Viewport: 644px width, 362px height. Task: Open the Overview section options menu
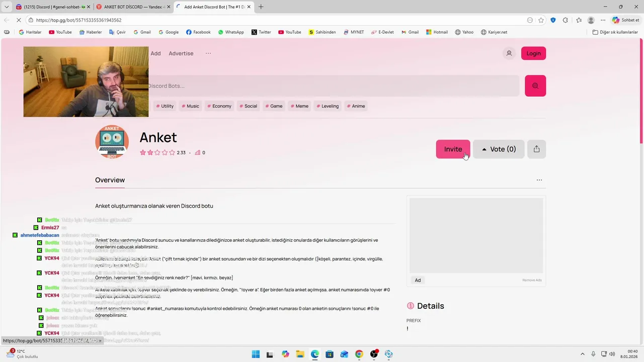coord(539,180)
